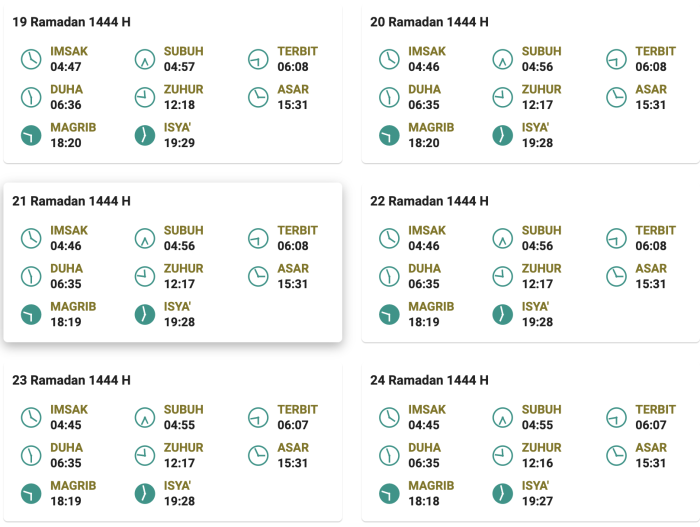Click the IMSAK label in 23 Ramadan card

pyautogui.click(x=69, y=410)
